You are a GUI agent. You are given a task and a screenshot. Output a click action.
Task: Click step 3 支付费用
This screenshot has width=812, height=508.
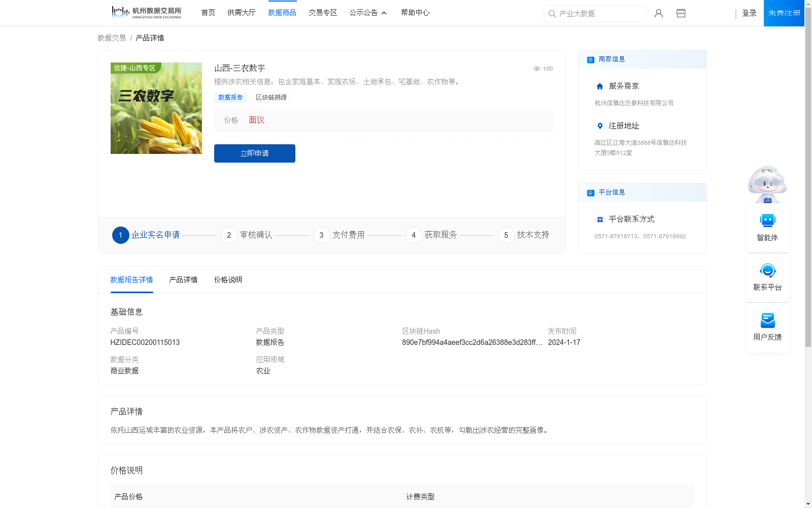(x=339, y=235)
